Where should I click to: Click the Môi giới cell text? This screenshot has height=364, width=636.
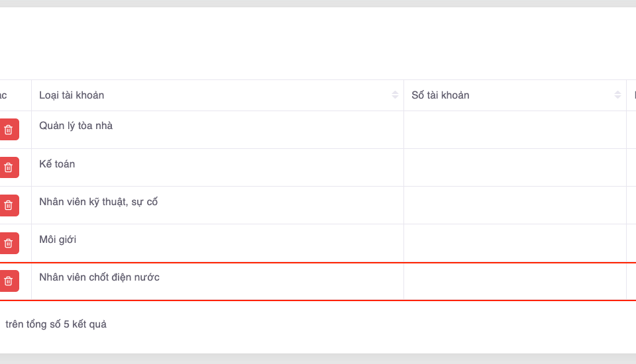point(58,240)
